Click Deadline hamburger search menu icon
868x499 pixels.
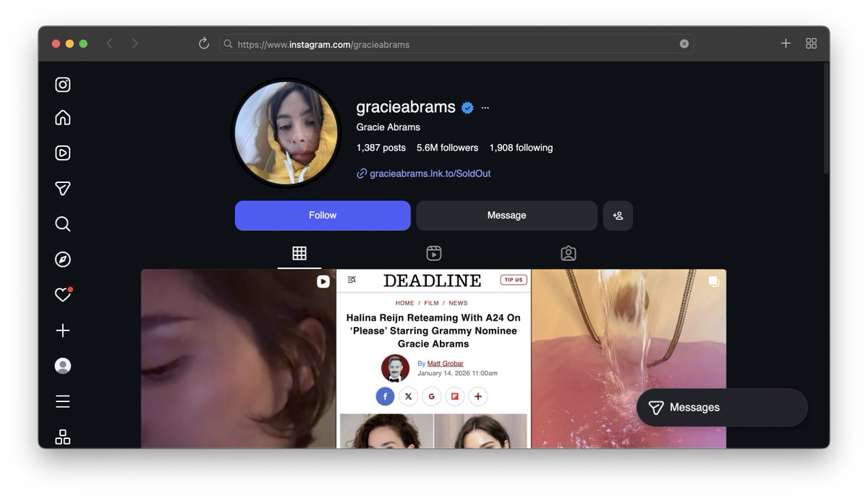[x=352, y=280]
